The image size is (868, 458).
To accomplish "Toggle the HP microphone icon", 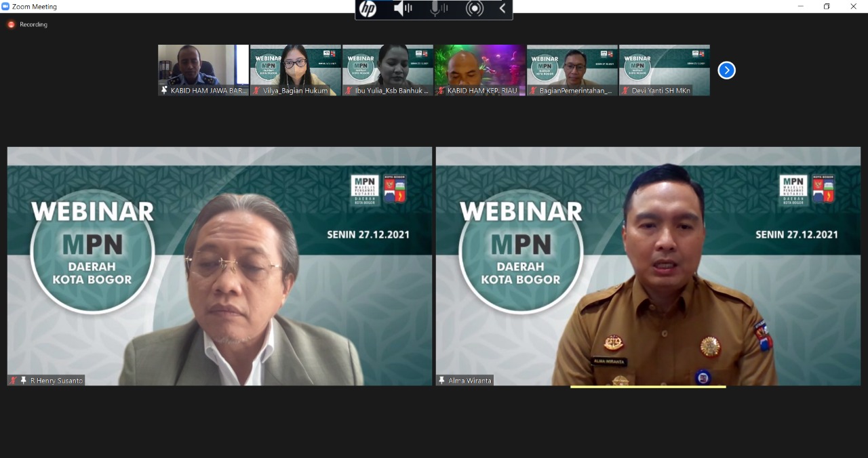I will click(439, 9).
